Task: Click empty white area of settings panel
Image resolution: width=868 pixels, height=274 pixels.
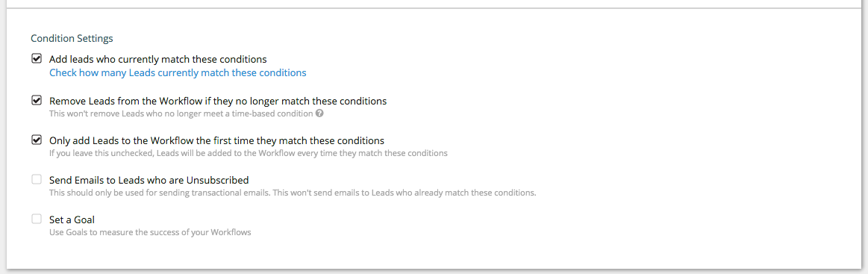Action: [x=664, y=138]
